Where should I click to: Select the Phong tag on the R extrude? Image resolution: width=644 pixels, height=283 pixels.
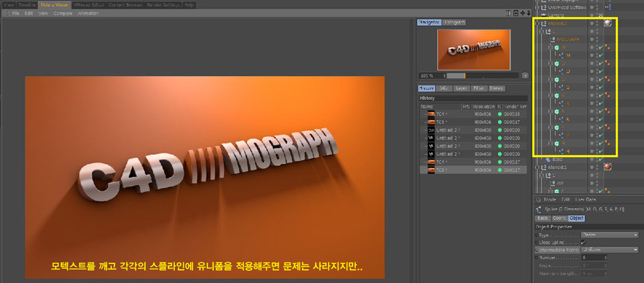coord(608,96)
